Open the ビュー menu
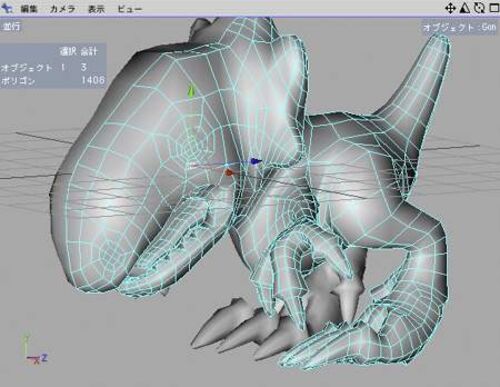500x387 pixels. [x=130, y=9]
